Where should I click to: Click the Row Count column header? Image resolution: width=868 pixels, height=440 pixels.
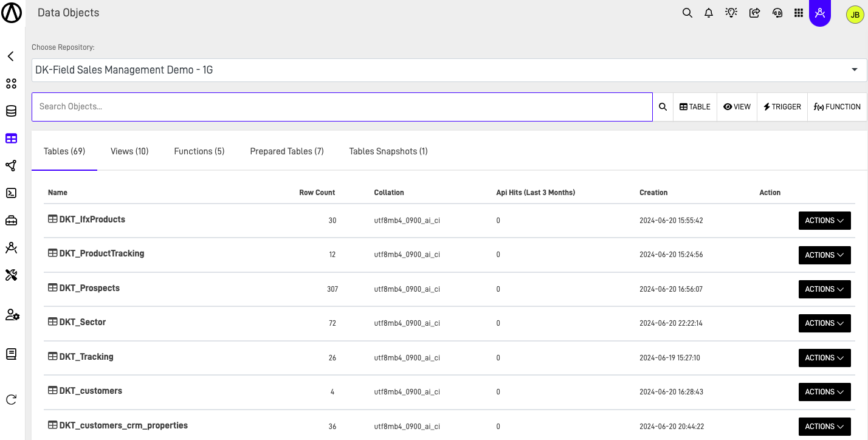pos(317,193)
